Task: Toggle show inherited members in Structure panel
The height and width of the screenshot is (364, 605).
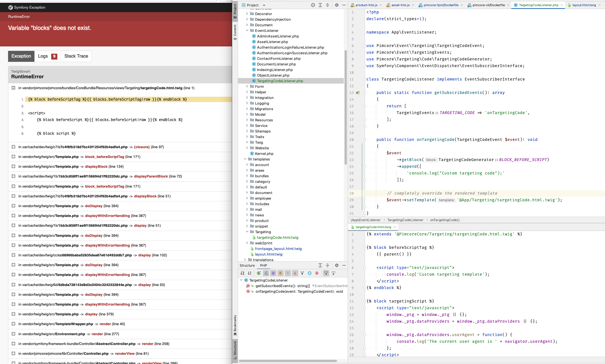Action: coord(259,273)
